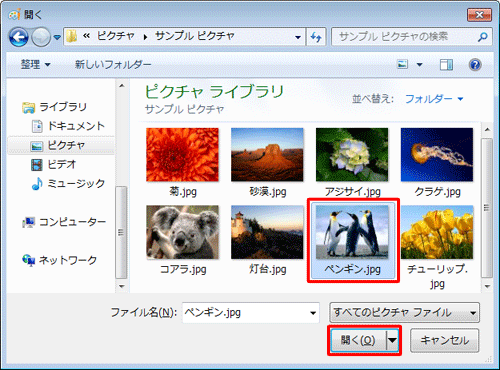Select コンピューター in the navigation pane
The width and height of the screenshot is (500, 370).
pos(73,222)
